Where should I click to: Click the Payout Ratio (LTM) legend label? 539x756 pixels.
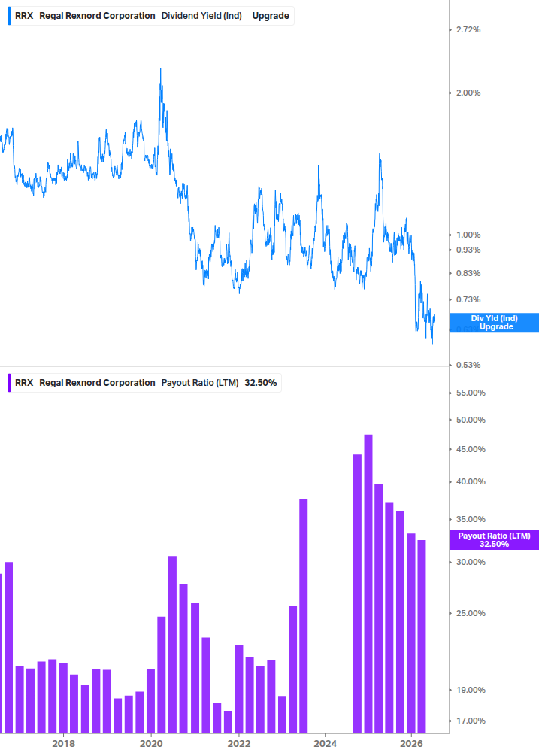click(x=200, y=383)
